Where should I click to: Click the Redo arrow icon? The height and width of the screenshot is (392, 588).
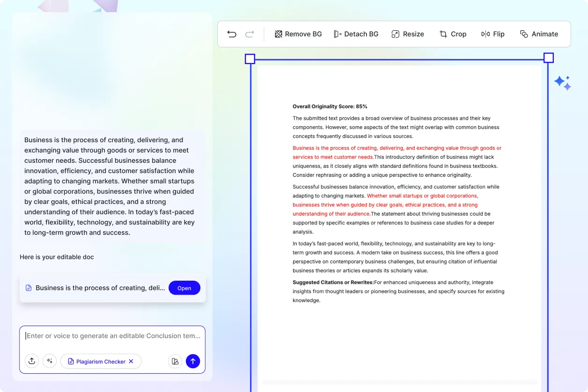point(250,34)
